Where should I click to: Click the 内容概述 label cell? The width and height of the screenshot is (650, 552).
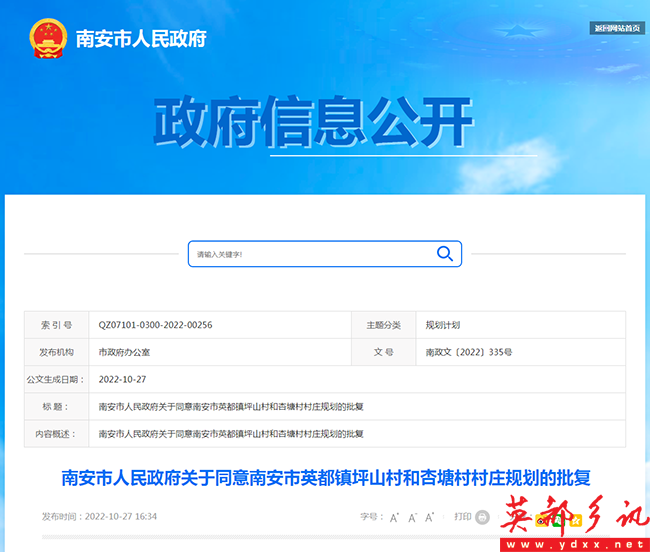click(56, 434)
